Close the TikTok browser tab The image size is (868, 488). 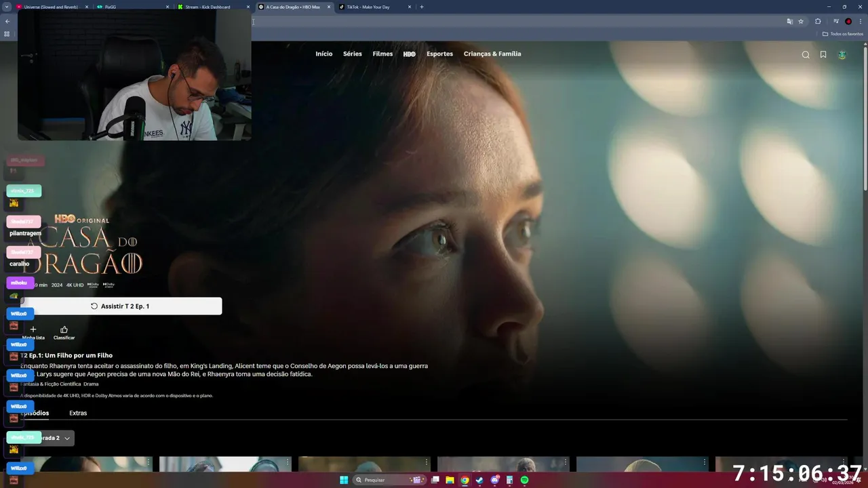[410, 7]
